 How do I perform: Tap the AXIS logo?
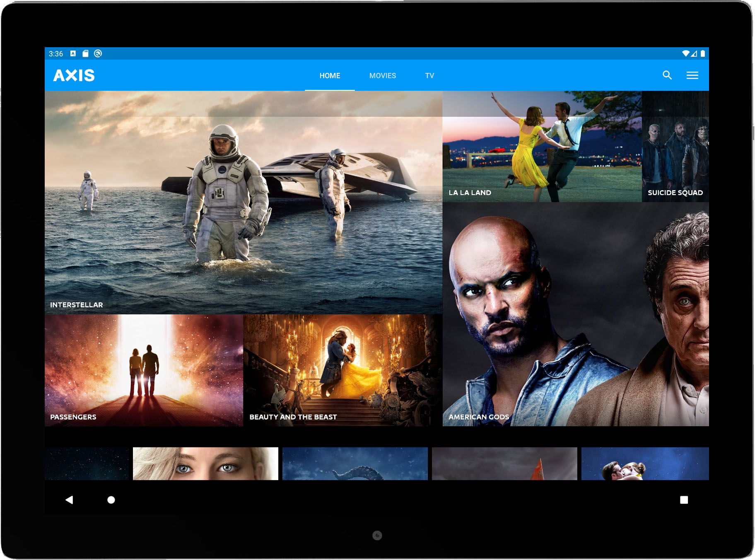(x=74, y=75)
